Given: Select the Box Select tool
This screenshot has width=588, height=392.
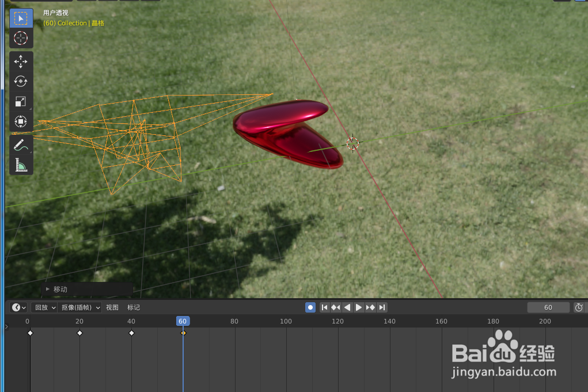Looking at the screenshot, I should 21,18.
